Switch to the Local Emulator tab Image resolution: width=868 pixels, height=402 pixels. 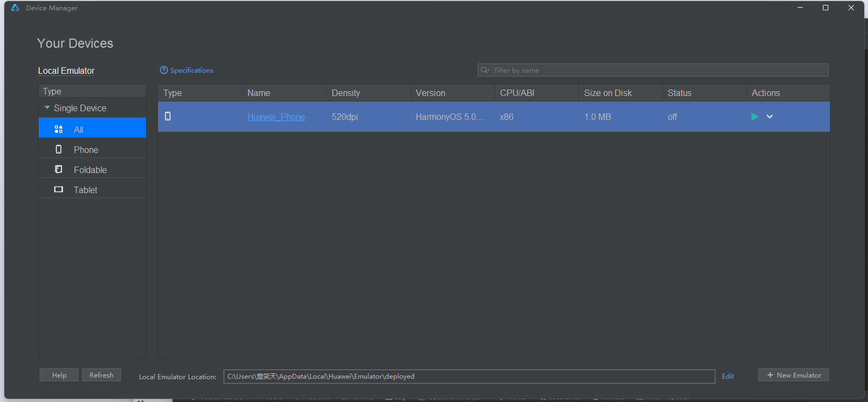coord(66,71)
